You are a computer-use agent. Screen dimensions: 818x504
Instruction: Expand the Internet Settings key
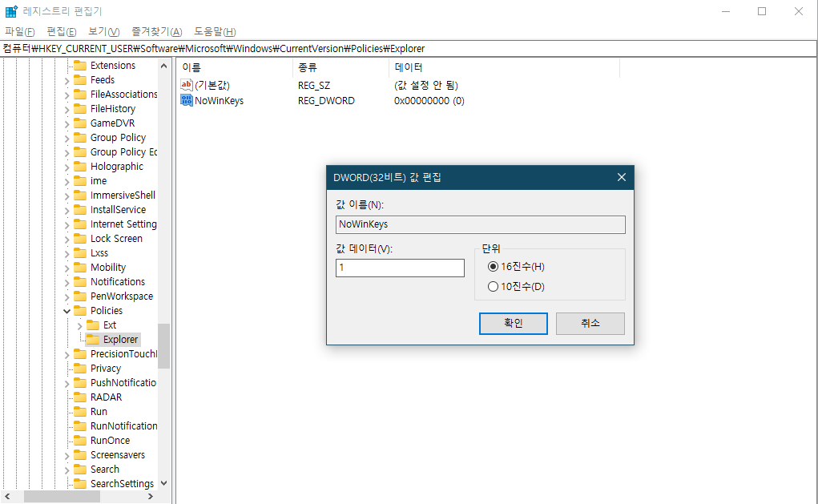66,225
